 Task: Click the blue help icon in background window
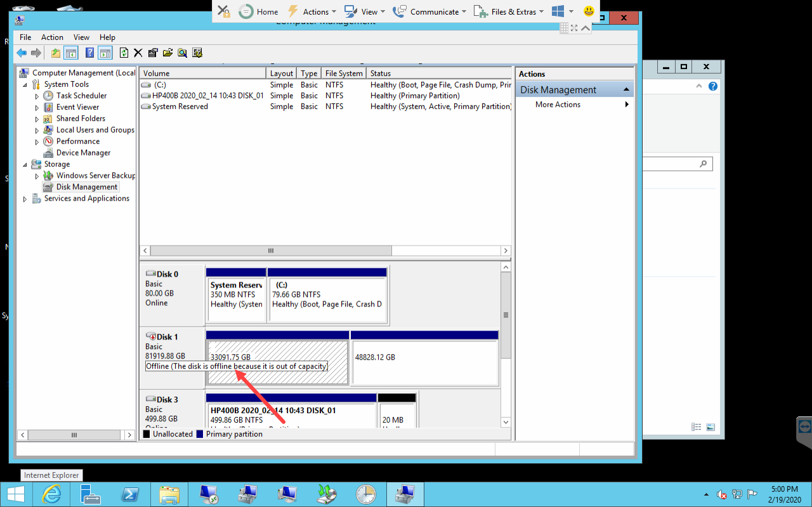pos(713,86)
